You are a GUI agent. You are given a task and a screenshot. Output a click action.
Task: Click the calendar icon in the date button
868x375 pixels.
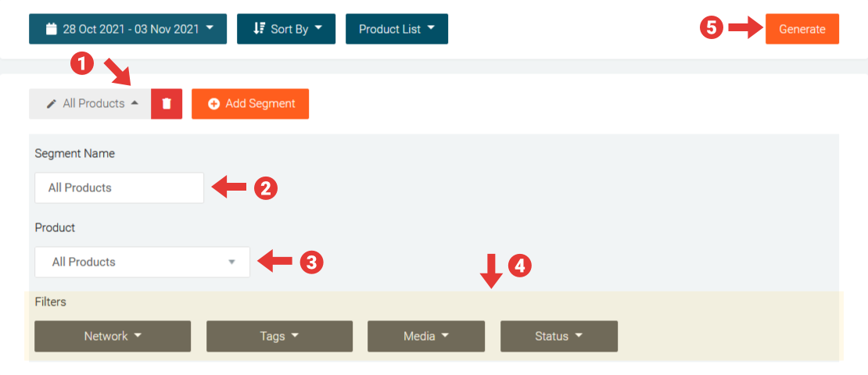point(52,29)
